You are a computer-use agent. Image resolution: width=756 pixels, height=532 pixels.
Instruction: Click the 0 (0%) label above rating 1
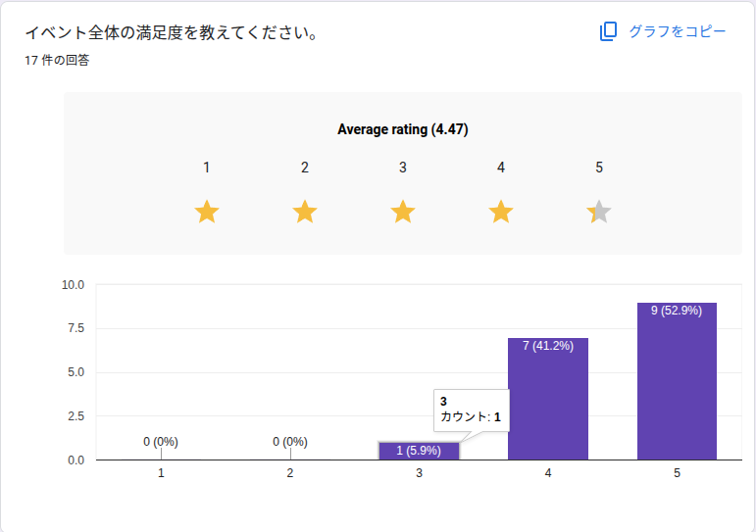click(161, 442)
